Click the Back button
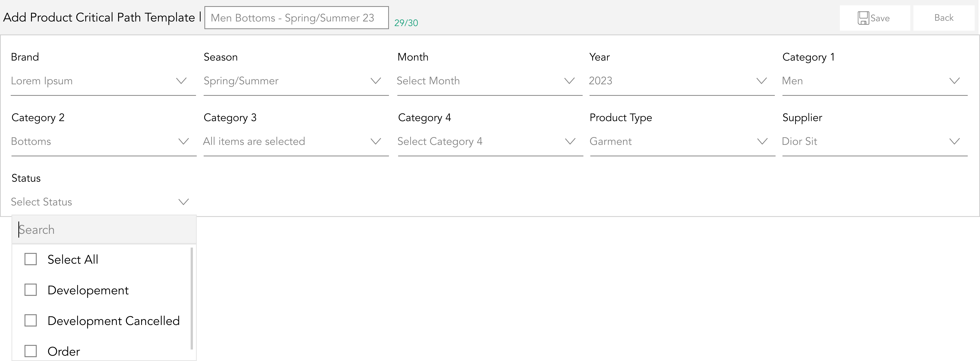The height and width of the screenshot is (361, 980). pyautogui.click(x=943, y=18)
